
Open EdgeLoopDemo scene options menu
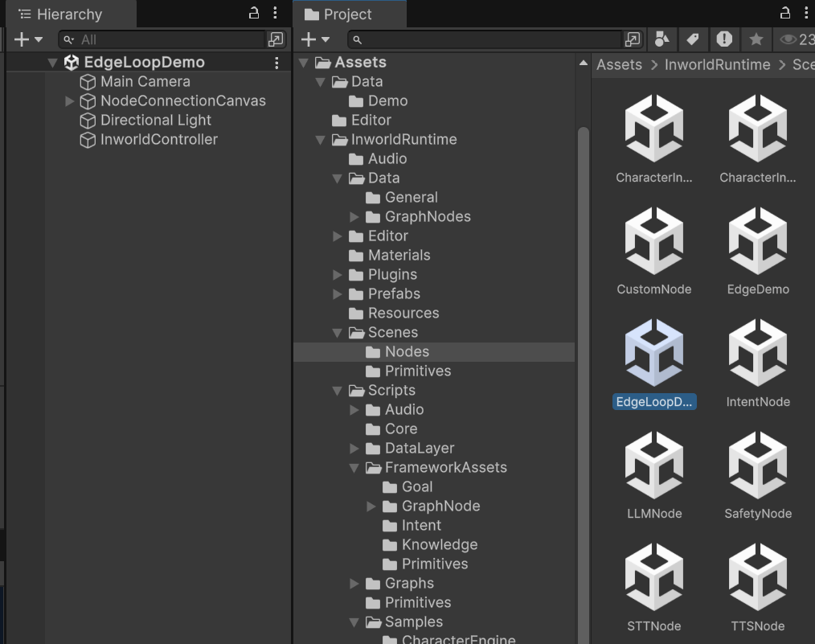276,63
